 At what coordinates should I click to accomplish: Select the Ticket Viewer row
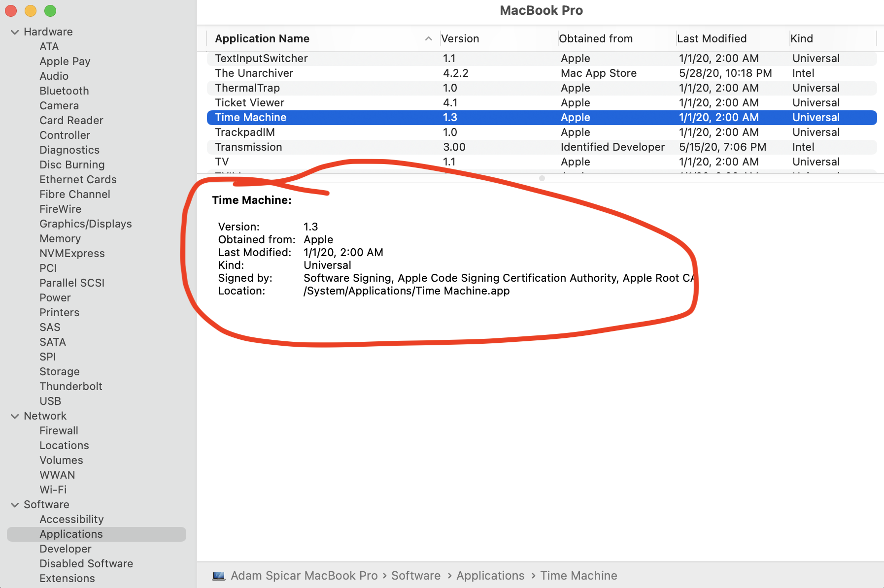pyautogui.click(x=542, y=103)
